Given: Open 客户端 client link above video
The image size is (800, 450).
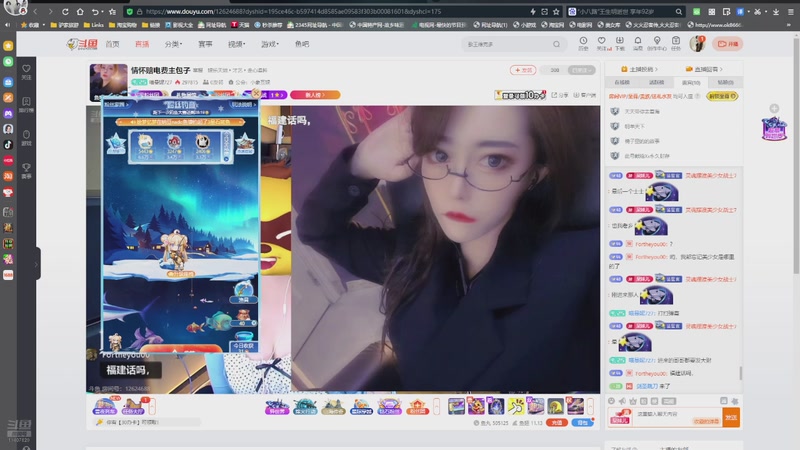Looking at the screenshot, I should pyautogui.click(x=585, y=95).
